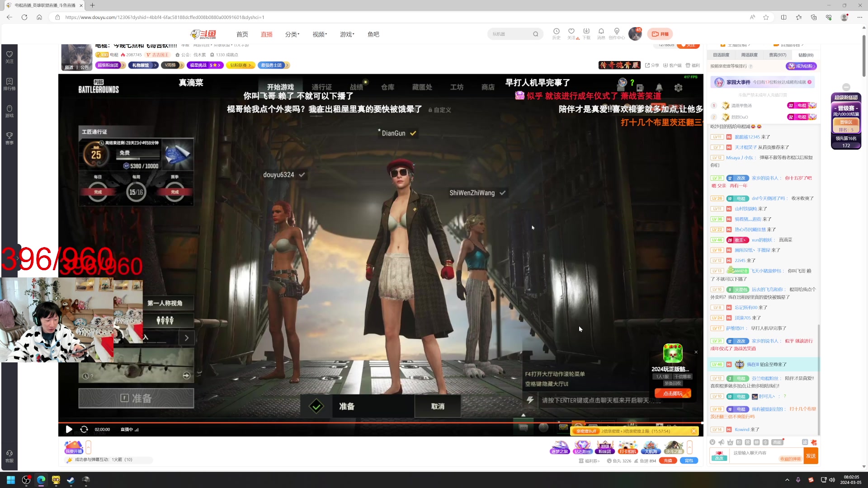Screen dimensions: 868x488
Task: Switch to 日活跃度 tab
Action: tap(721, 55)
